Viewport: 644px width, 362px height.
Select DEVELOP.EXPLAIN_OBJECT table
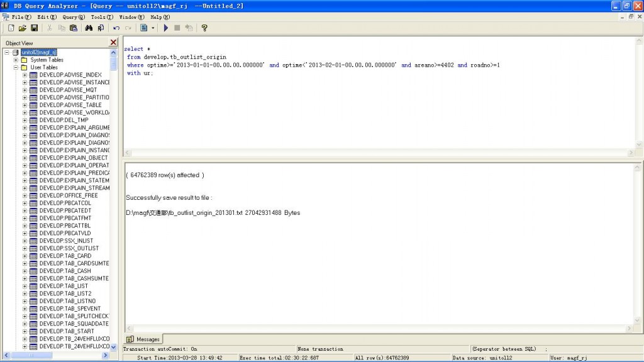(74, 158)
